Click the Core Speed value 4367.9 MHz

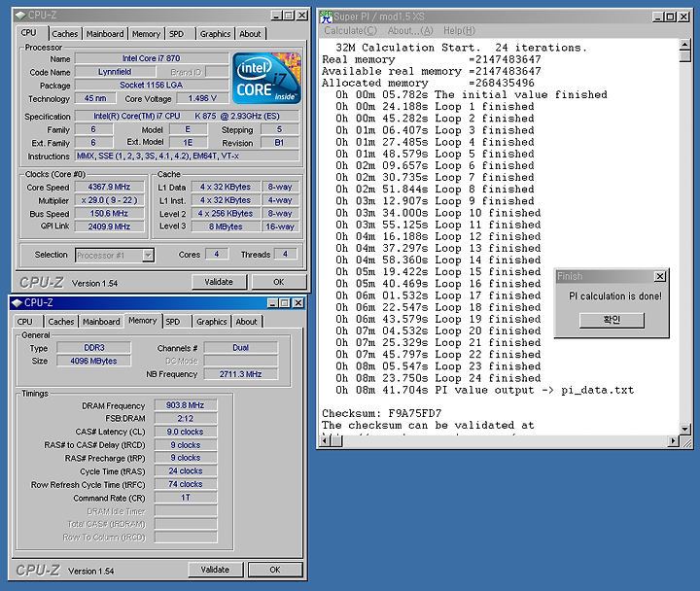point(109,187)
